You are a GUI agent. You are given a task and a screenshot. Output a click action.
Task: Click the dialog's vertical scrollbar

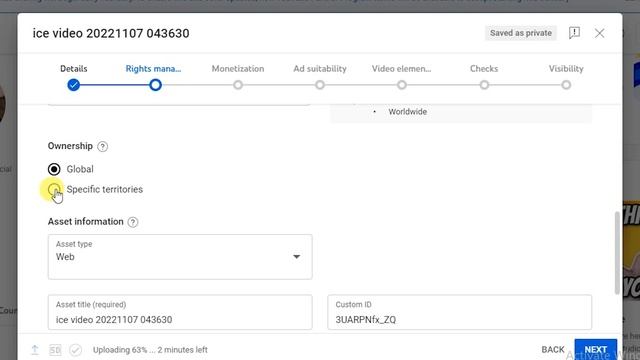click(617, 253)
